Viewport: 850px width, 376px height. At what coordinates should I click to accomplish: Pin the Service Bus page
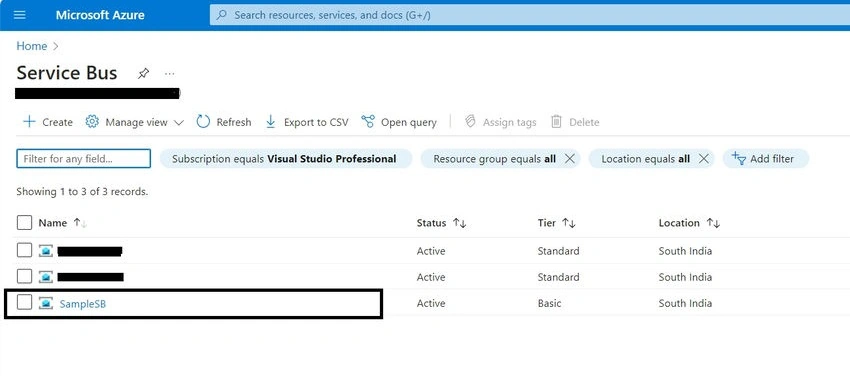(143, 73)
